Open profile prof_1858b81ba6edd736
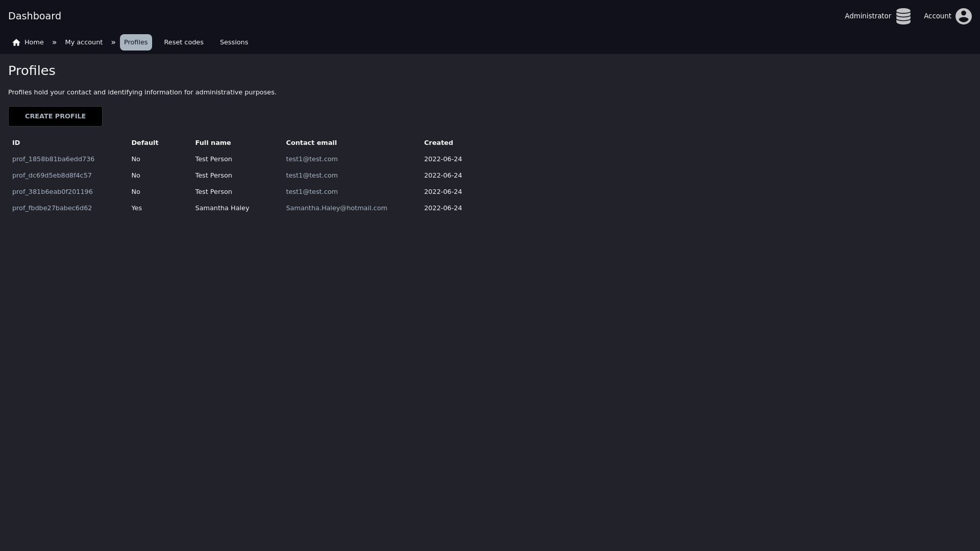Screen dimensions: 980x551 53,159
